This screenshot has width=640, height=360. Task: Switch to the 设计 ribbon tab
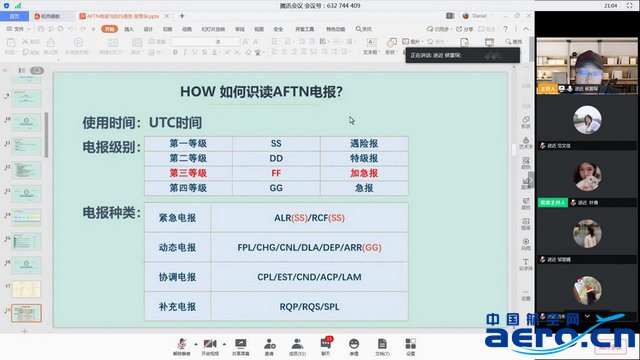148,29
